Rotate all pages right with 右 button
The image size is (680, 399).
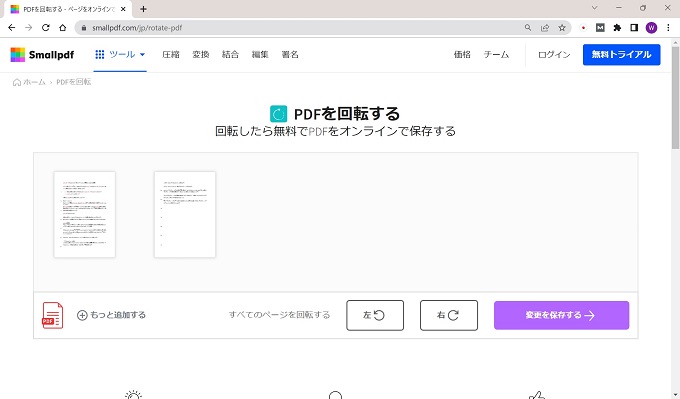tap(449, 315)
